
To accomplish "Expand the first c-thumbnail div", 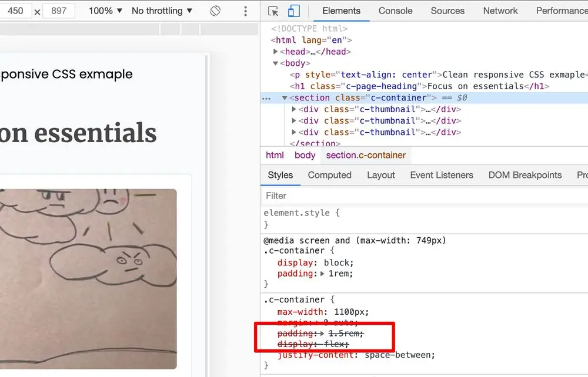I will tap(295, 109).
